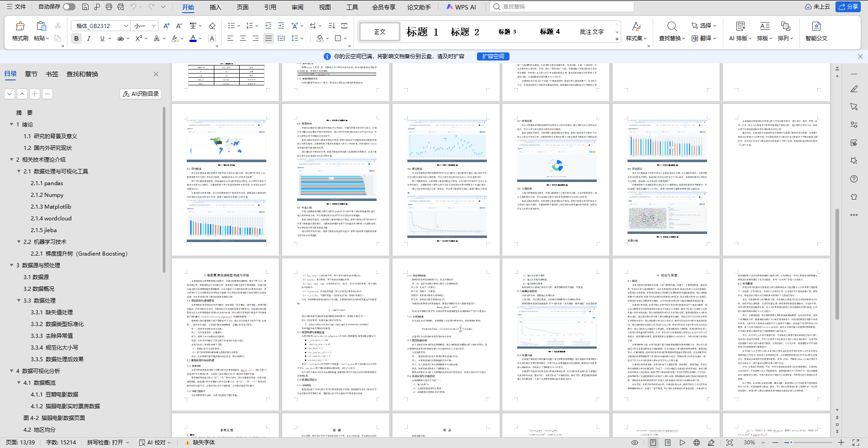
Task: Undo the last action
Action: tap(133, 7)
